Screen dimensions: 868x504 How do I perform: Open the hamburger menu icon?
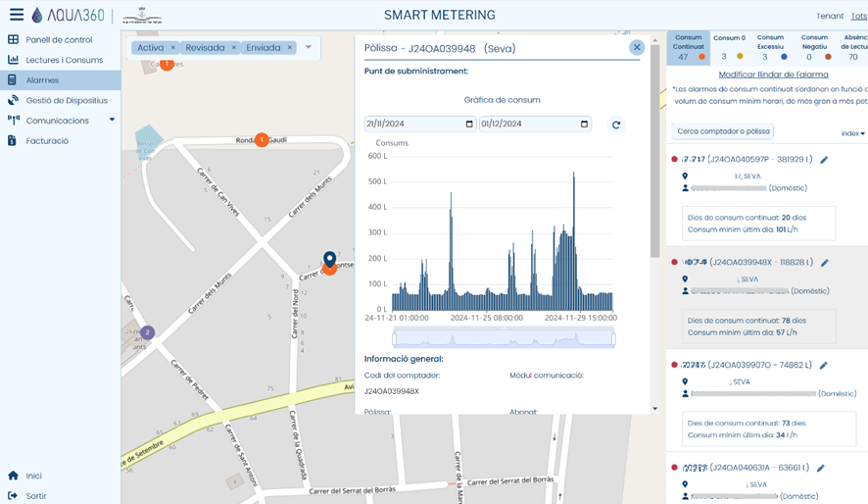point(16,15)
